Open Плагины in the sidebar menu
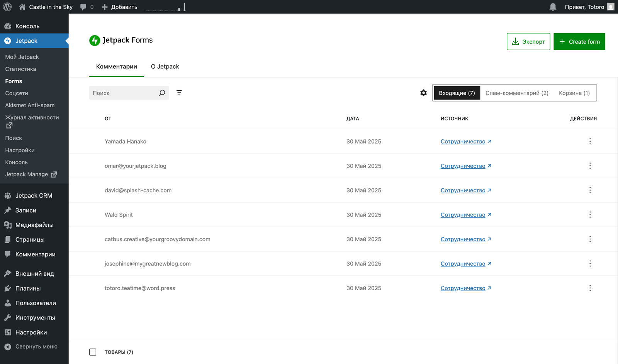 (x=28, y=288)
